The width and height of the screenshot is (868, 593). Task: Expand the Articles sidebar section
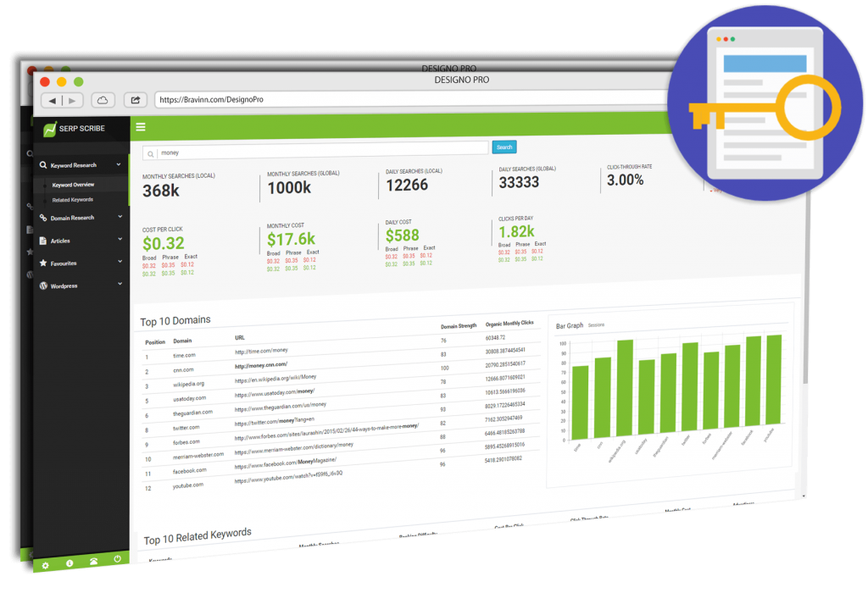(x=120, y=240)
